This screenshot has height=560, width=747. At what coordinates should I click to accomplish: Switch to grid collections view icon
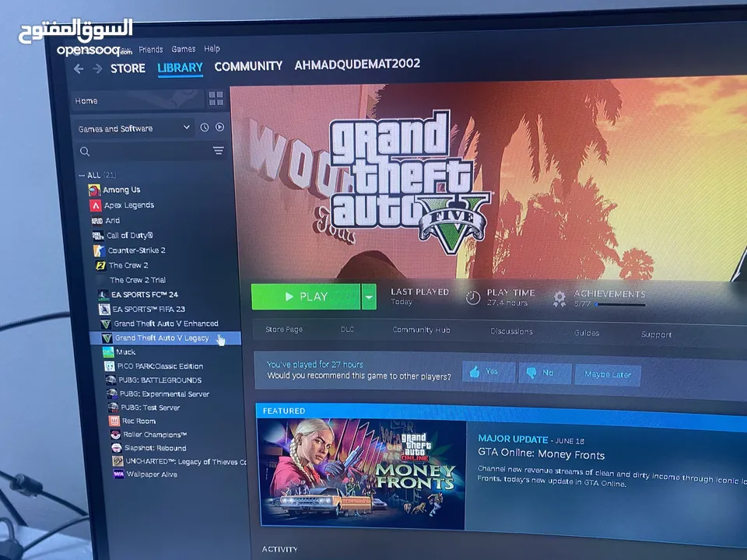pyautogui.click(x=216, y=99)
